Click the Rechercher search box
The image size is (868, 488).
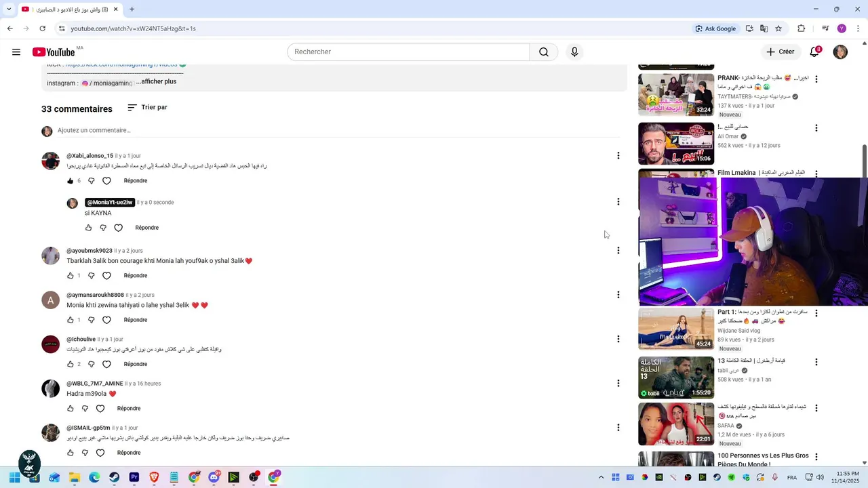tap(408, 52)
